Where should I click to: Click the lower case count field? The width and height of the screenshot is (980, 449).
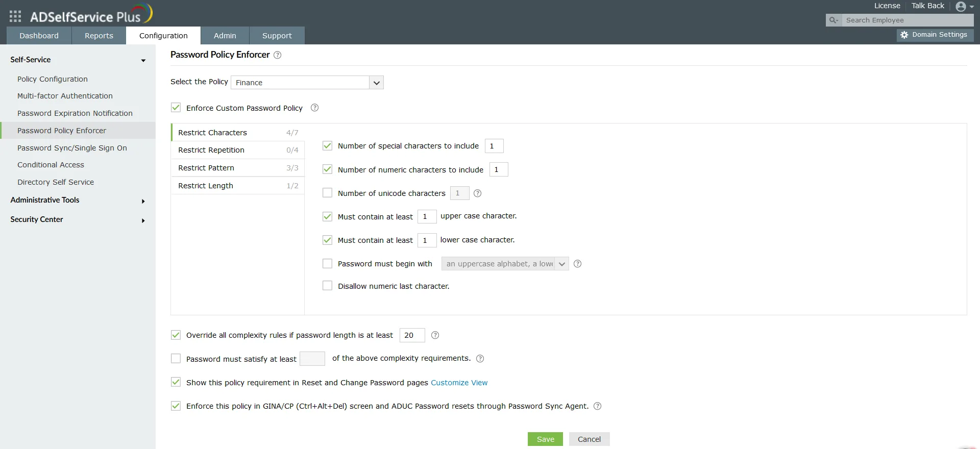click(x=427, y=240)
